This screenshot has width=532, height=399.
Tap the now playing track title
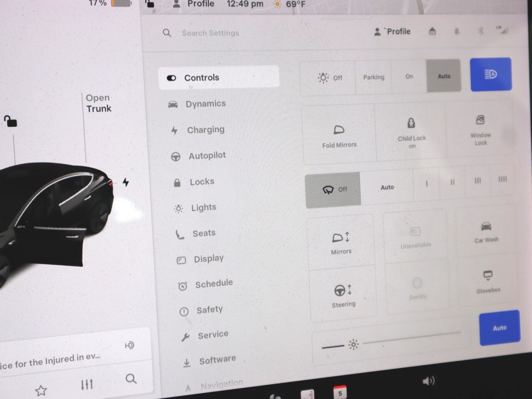[x=50, y=361]
